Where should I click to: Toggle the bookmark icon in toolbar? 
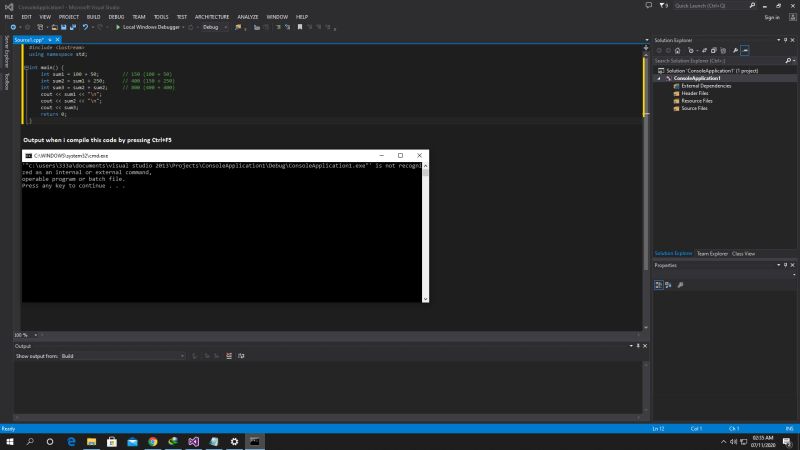tap(300, 27)
